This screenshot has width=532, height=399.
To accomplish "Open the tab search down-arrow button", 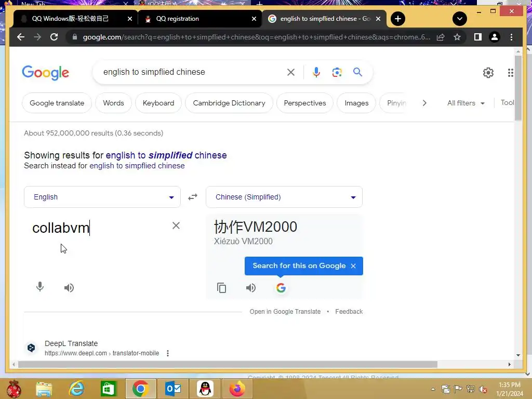I will (460, 19).
